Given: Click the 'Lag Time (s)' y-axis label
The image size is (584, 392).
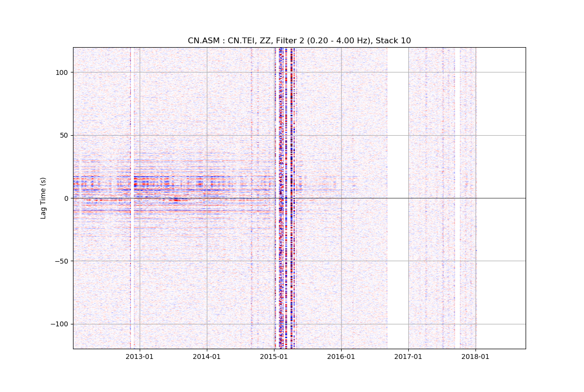Looking at the screenshot, I should tap(43, 198).
